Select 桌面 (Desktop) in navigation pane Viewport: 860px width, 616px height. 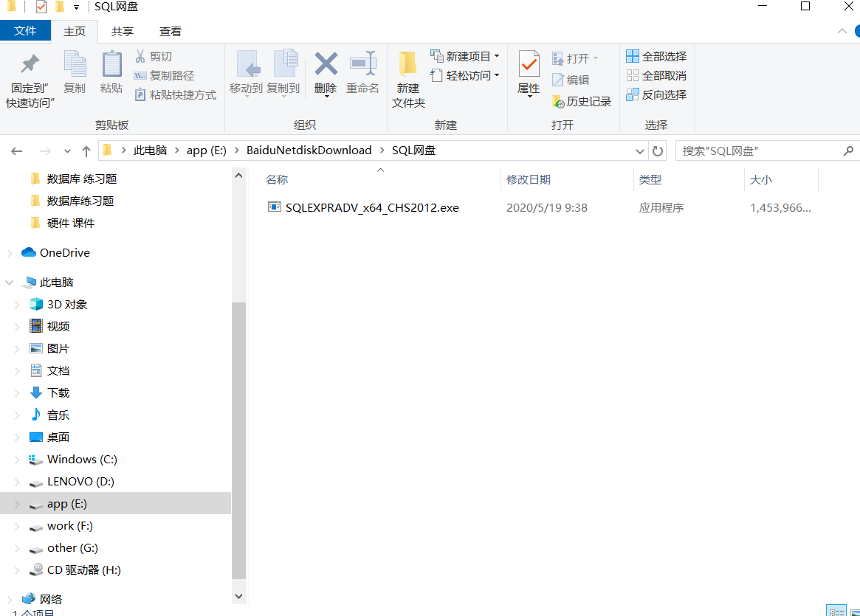click(58, 437)
